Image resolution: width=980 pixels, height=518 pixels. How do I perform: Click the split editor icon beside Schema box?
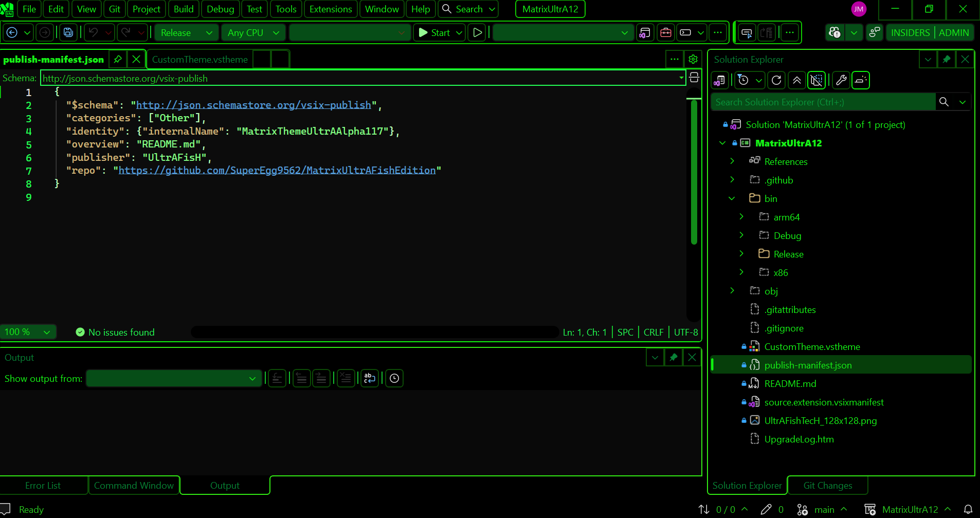tap(694, 78)
